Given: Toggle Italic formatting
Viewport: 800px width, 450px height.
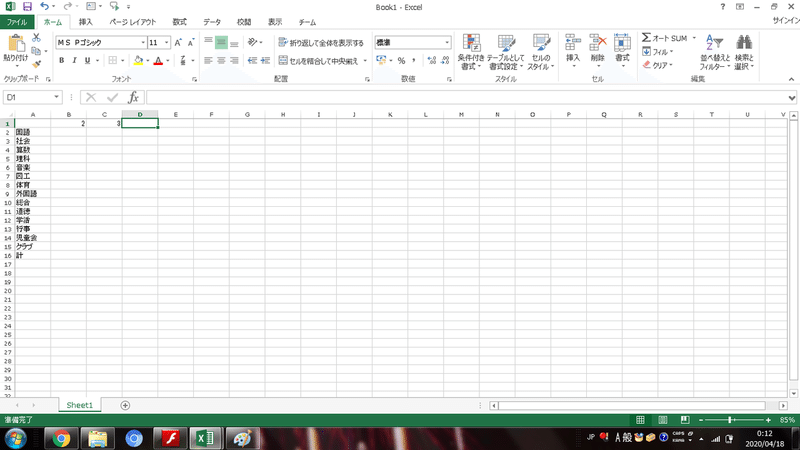Looking at the screenshot, I should (74, 60).
